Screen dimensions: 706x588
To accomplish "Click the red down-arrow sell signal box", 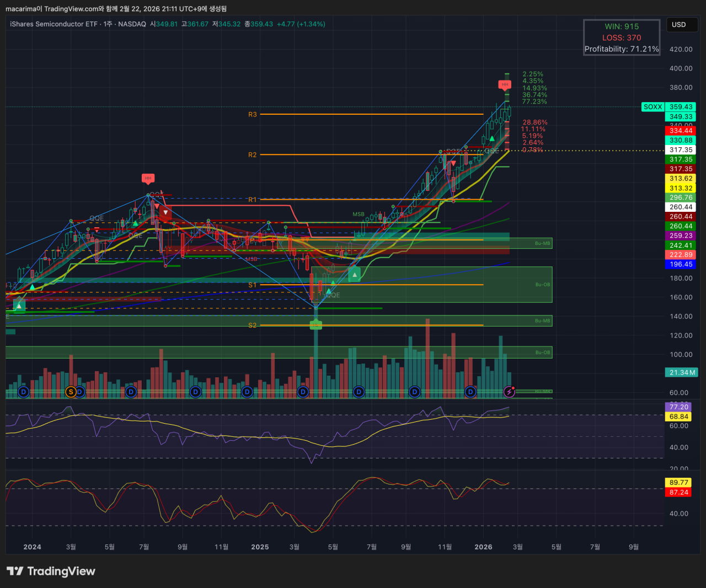I will pos(165,212).
